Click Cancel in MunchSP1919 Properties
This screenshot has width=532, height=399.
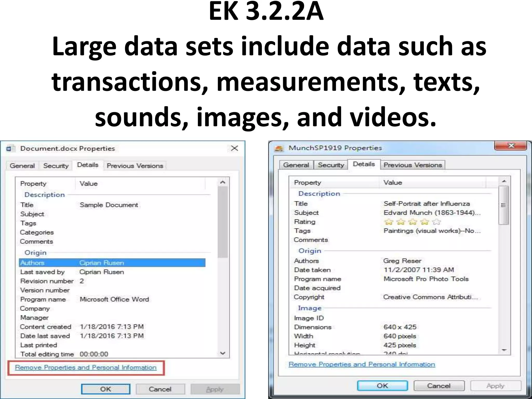click(439, 386)
